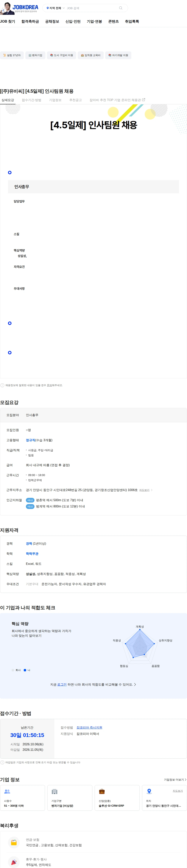Click the 자기개발 지원 tag
Image resolution: width=187 pixels, height=868 pixels.
118,55
